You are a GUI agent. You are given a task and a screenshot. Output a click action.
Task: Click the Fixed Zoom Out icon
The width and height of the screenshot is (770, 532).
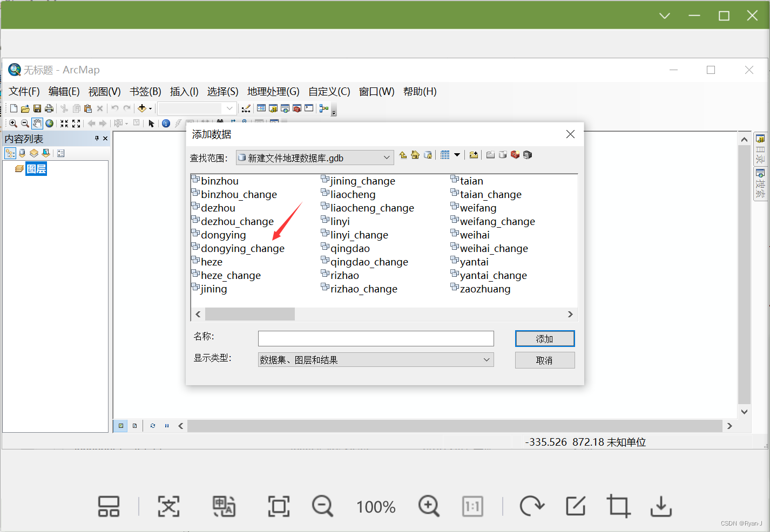tap(76, 124)
